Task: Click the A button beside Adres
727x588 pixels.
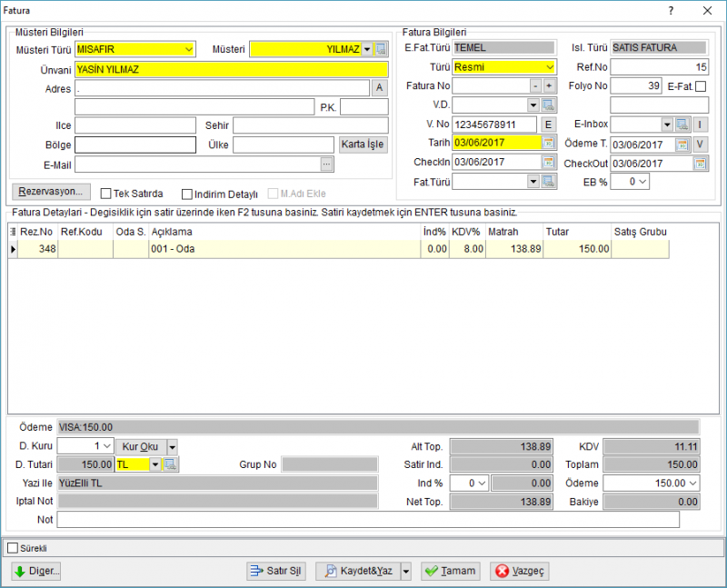Action: pyautogui.click(x=379, y=87)
